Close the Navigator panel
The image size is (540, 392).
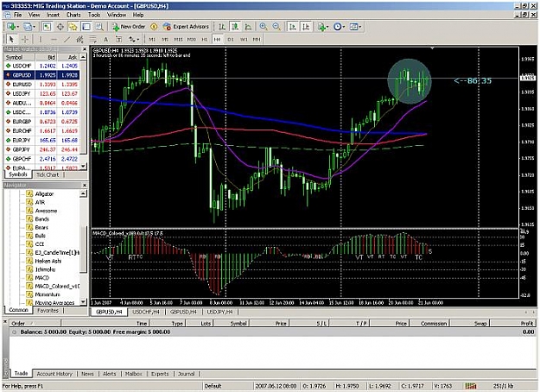(85, 186)
